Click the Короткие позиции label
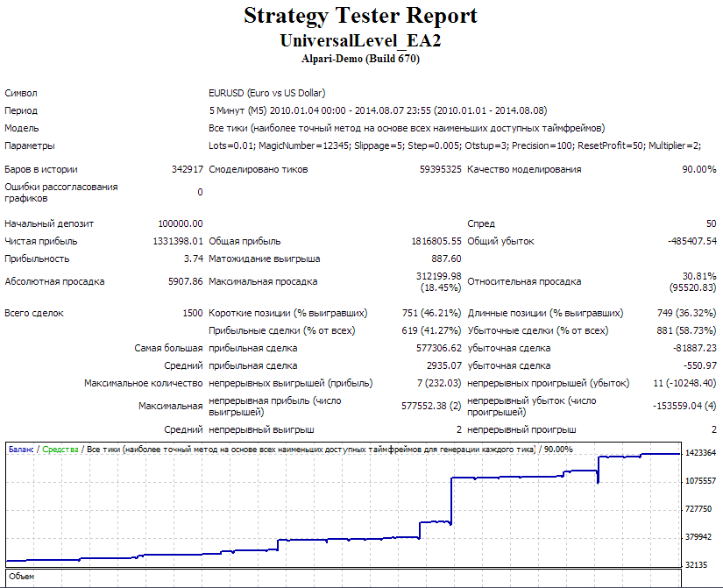 288,313
